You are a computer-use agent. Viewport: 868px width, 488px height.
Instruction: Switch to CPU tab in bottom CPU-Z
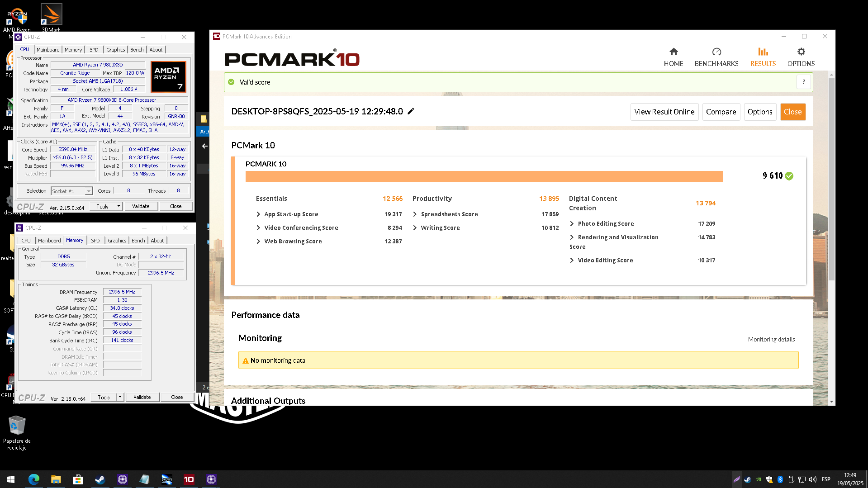[26, 241]
